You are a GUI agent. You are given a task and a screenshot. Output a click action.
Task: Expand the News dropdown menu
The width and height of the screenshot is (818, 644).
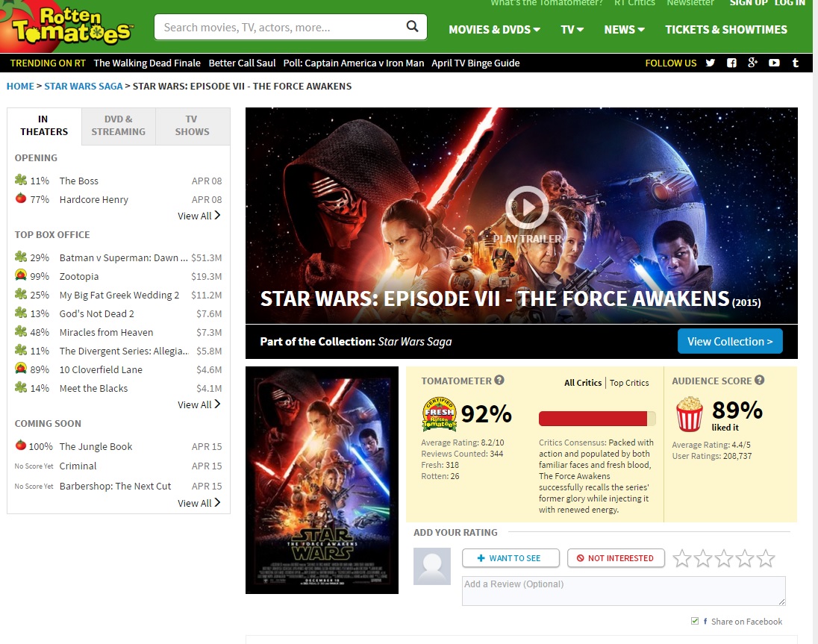[x=624, y=30]
